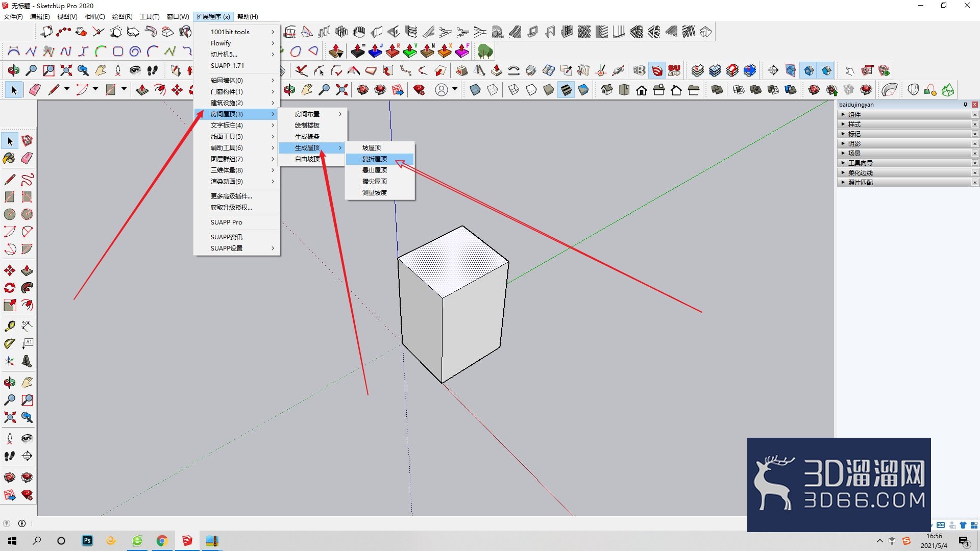Screen dimensions: 980x551
Task: Select the Eraser tool in left toolbar
Action: pyautogui.click(x=27, y=158)
